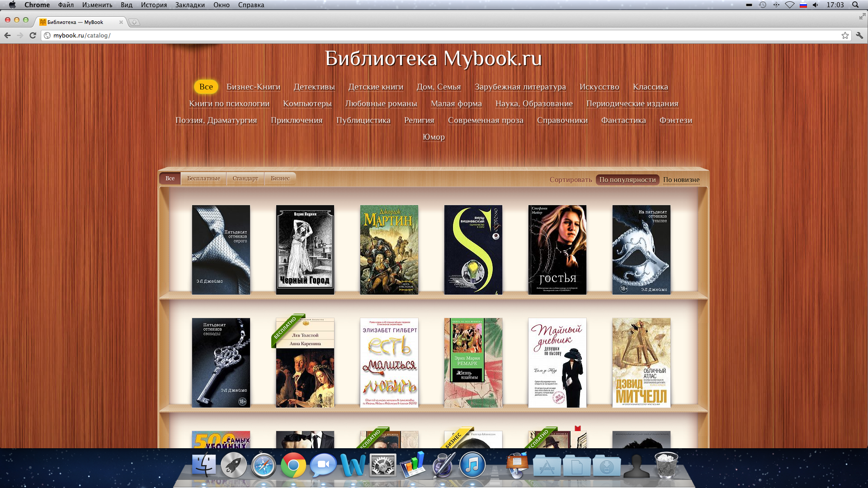Viewport: 868px width, 488px height.
Task: Open Детективы category
Action: pos(314,87)
